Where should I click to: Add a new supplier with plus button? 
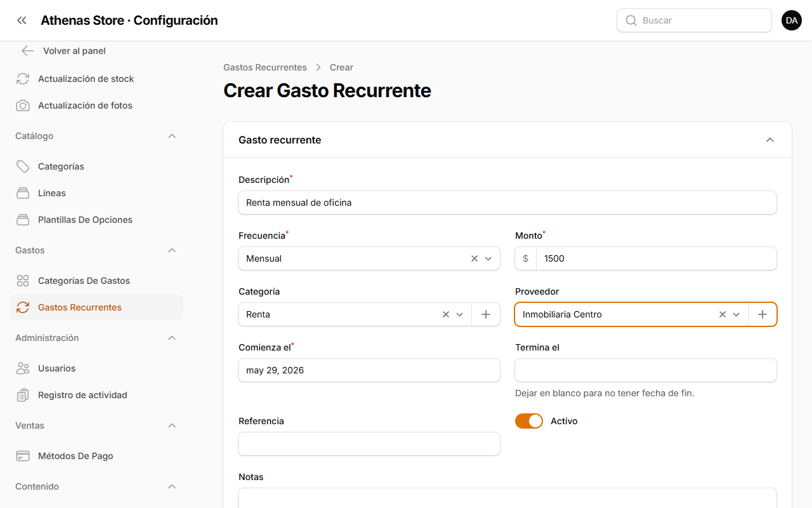(x=763, y=314)
